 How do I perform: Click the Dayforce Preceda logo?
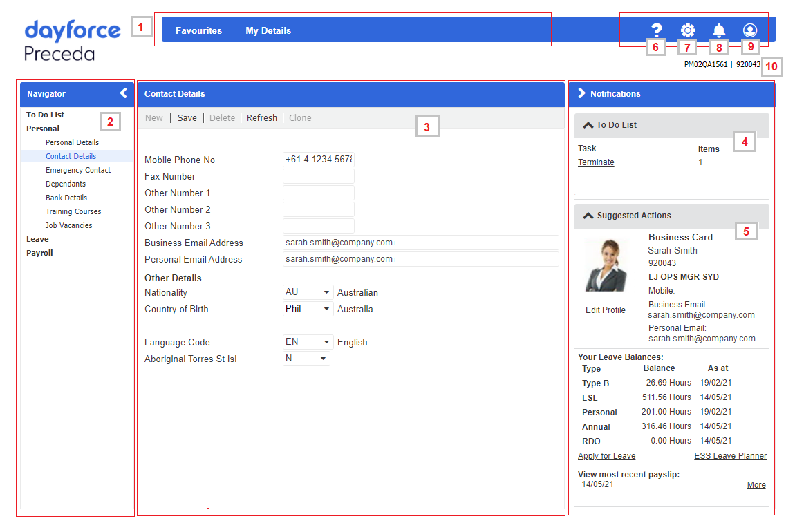click(x=72, y=41)
